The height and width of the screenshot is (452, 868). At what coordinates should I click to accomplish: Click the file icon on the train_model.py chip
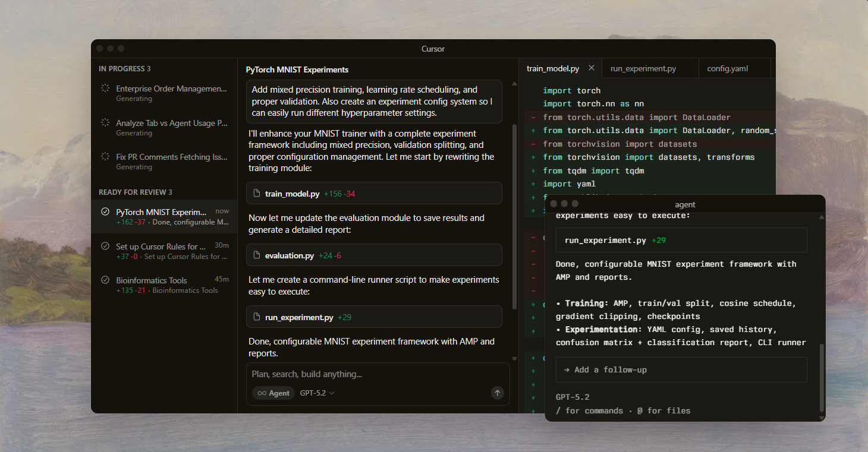[257, 193]
